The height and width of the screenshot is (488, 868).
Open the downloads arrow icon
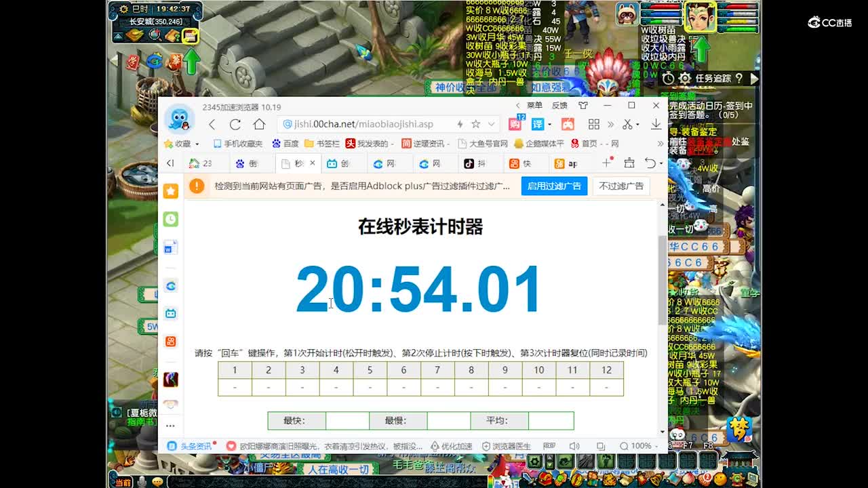(656, 124)
